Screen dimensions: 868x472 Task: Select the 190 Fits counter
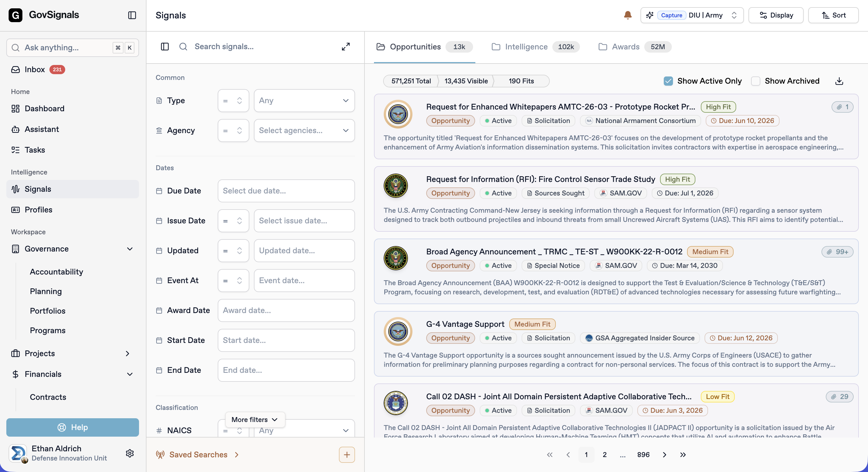pyautogui.click(x=521, y=81)
